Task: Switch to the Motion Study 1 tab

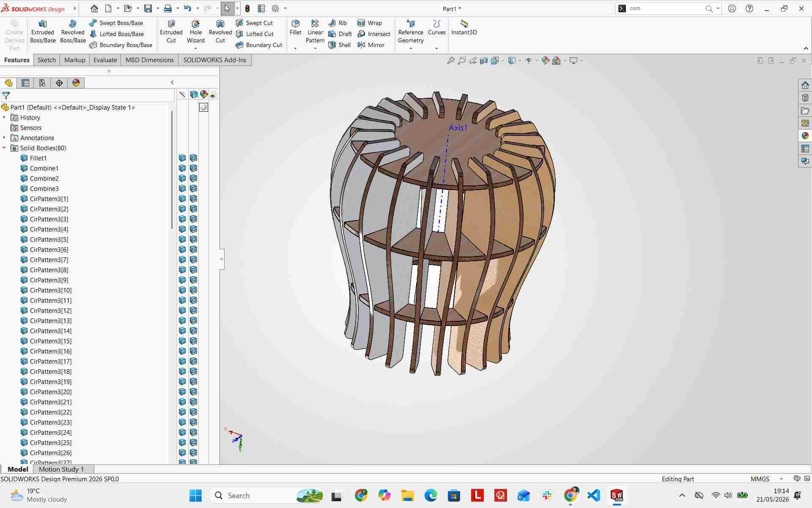Action: coord(61,469)
